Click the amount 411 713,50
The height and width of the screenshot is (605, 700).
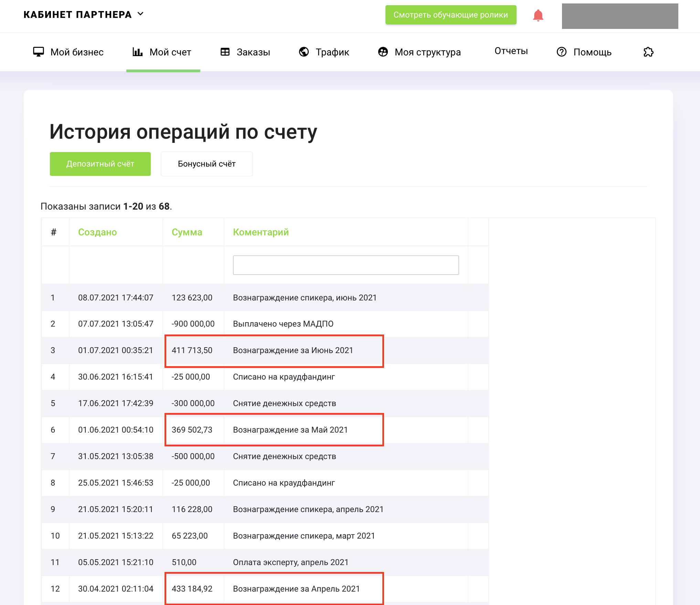click(192, 350)
